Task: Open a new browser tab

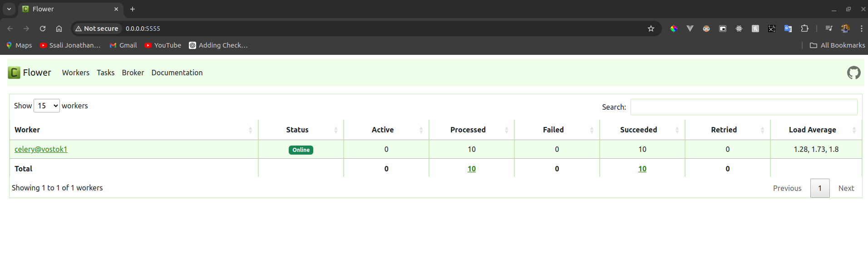Action: [x=133, y=9]
